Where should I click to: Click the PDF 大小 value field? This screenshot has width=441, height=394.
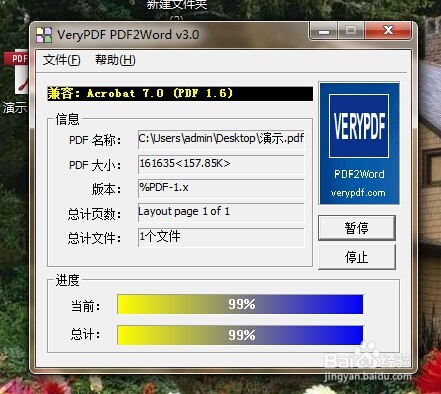pos(221,164)
